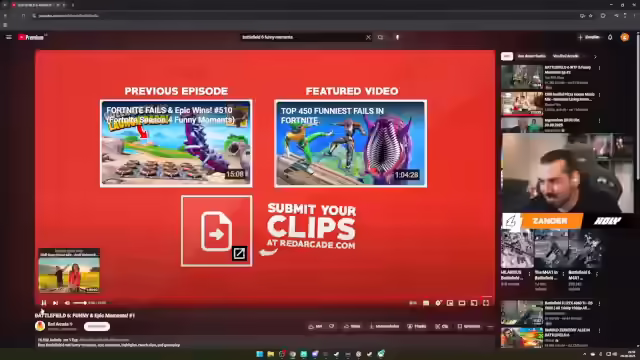Image resolution: width=640 pixels, height=360 pixels.
Task: Open first Shorts thumbnail under webcam
Action: 517,249
